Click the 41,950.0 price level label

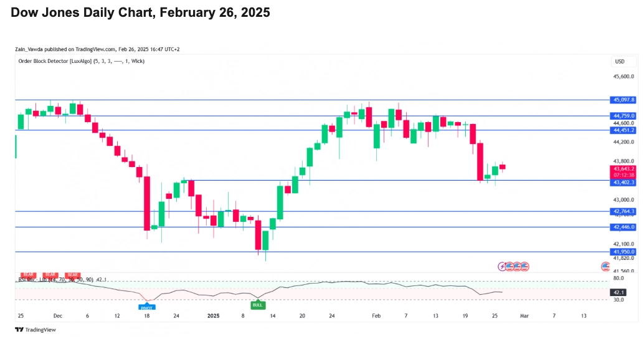click(x=623, y=252)
